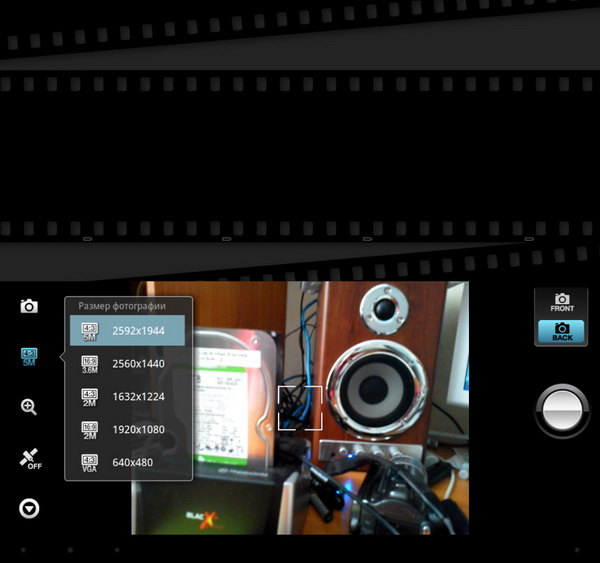Pick the 1632x1224 size entry

pos(127,397)
